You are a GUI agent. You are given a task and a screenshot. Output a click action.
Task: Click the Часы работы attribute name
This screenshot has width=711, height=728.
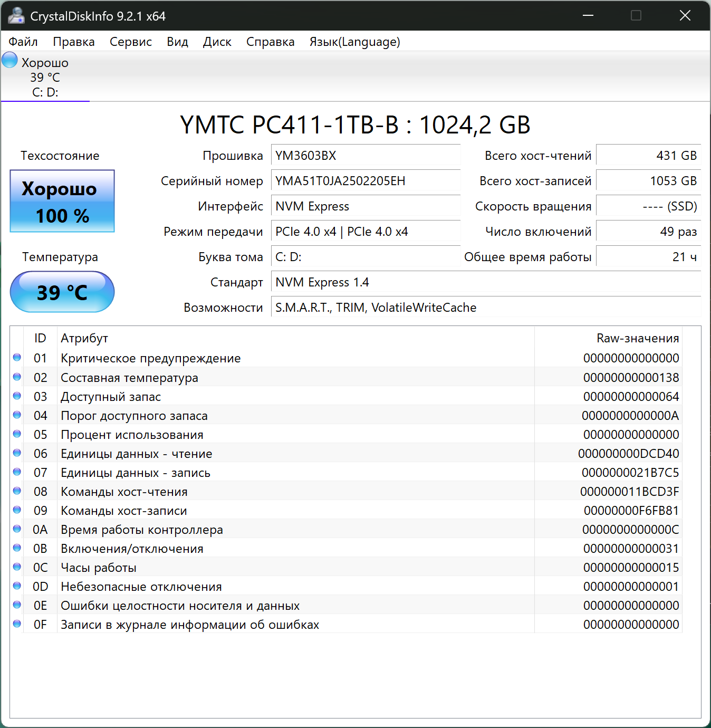click(98, 568)
